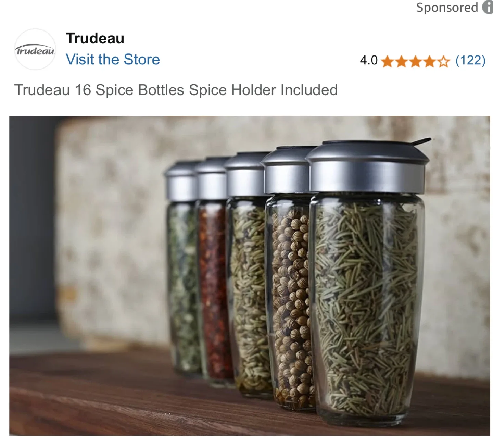
Task: Click the 4.0 rating number
Action: (369, 61)
